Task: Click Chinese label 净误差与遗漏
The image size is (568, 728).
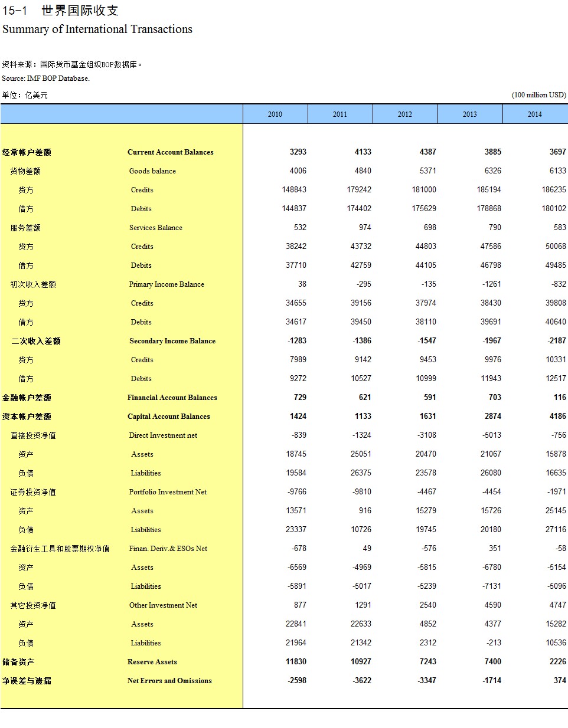Action: click(x=27, y=681)
